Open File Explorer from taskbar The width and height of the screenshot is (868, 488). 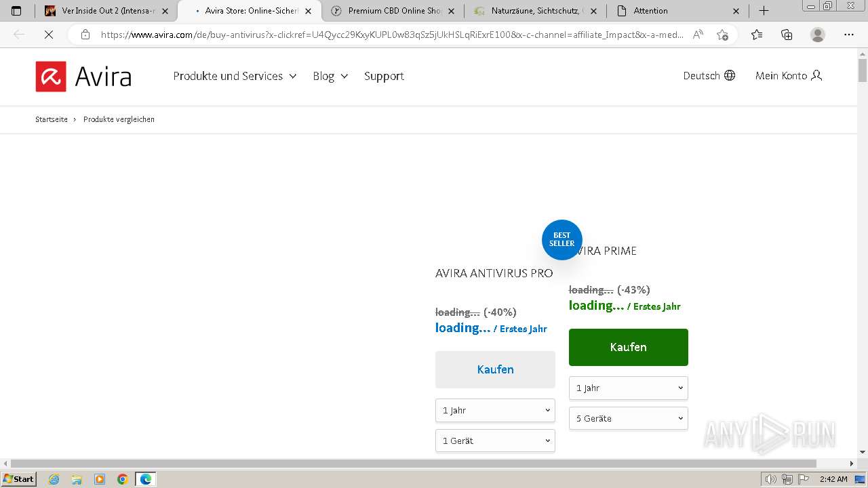[77, 479]
